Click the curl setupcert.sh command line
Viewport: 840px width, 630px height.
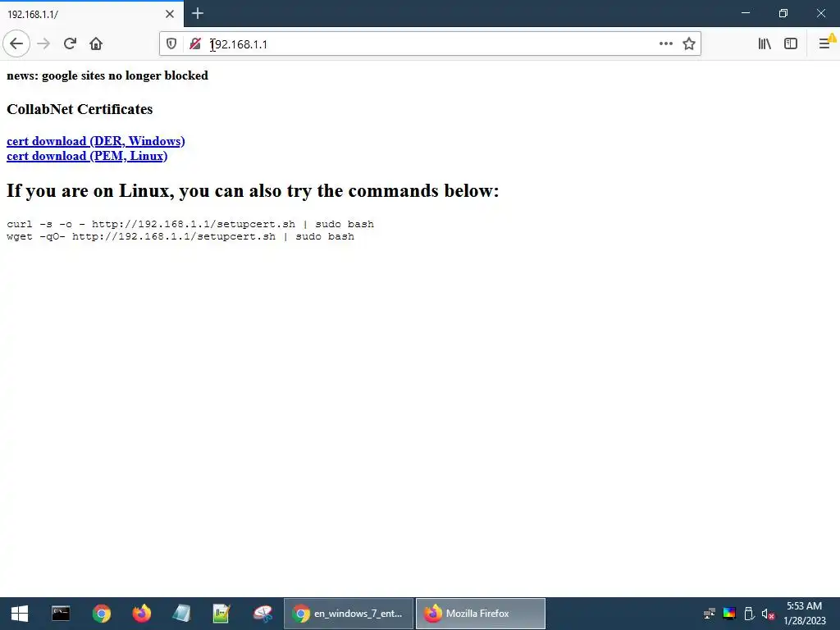point(190,224)
